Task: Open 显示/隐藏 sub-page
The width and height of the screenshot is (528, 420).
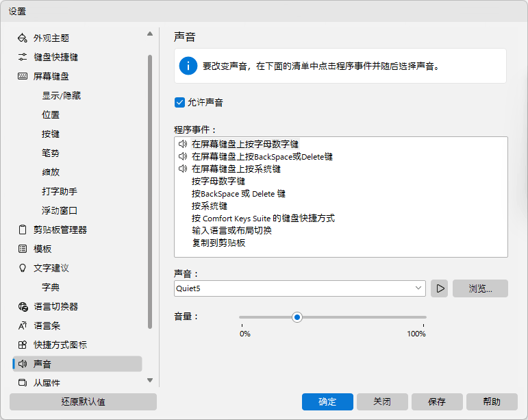Action: pos(61,96)
